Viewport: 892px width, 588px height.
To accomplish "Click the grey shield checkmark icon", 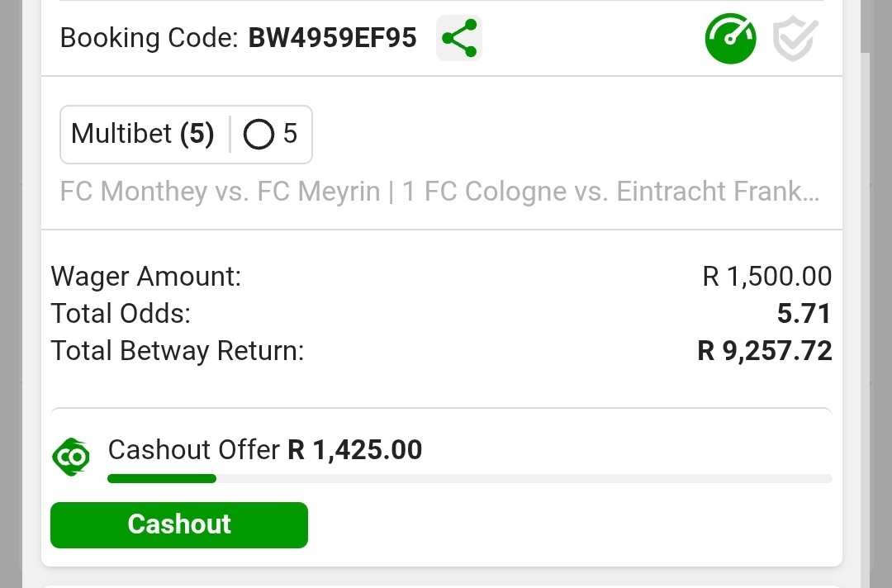I will coord(795,38).
